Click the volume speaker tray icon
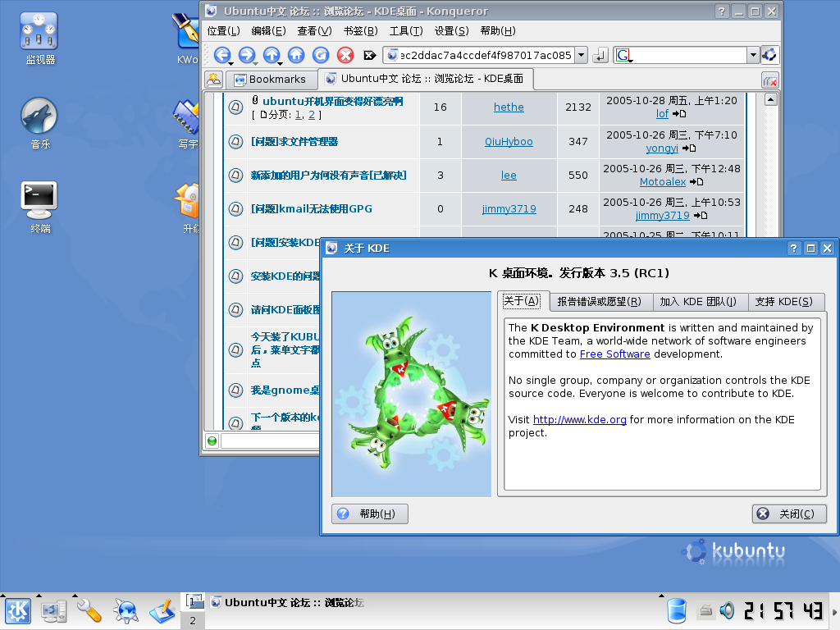Screen dimensions: 840x630 [727, 610]
